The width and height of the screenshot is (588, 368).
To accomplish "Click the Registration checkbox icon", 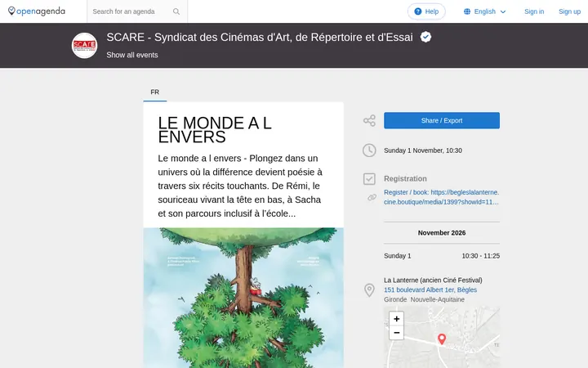I will click(369, 179).
